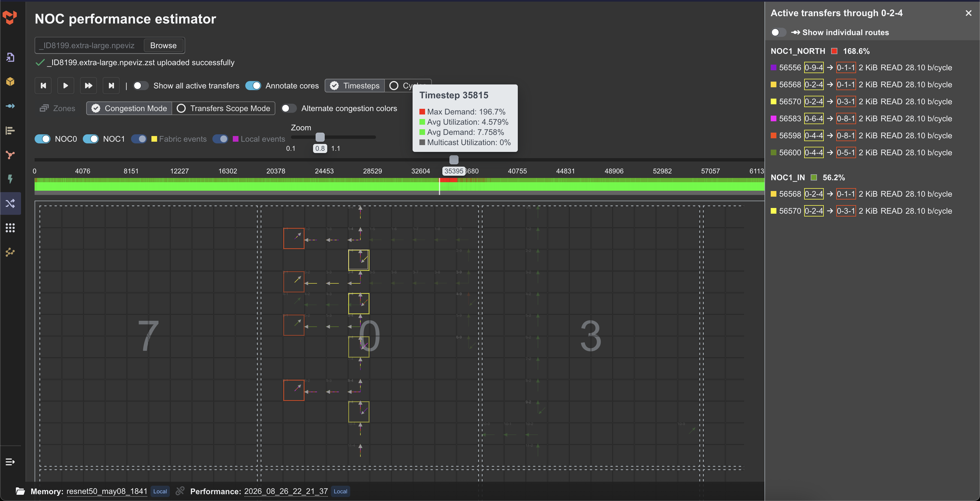The width and height of the screenshot is (980, 501).
Task: Open 2026_08_26_22_21_37 performance report link
Action: [x=286, y=491]
